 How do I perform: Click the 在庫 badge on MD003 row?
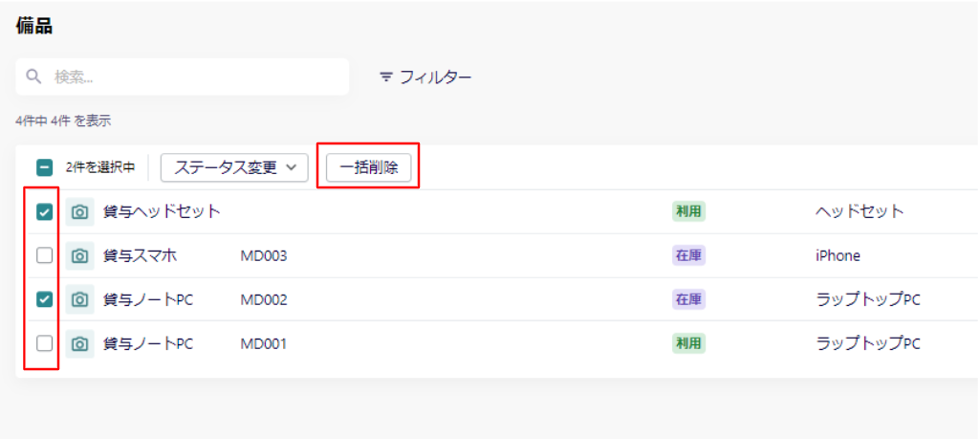[x=688, y=255]
